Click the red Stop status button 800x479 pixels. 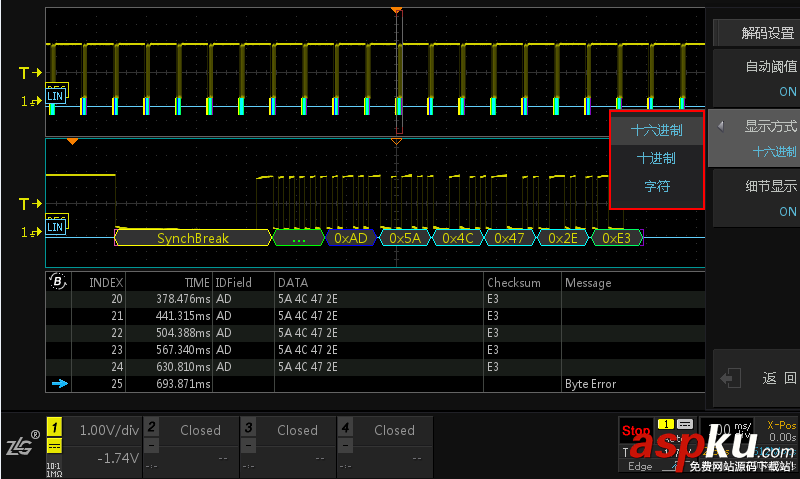click(636, 433)
